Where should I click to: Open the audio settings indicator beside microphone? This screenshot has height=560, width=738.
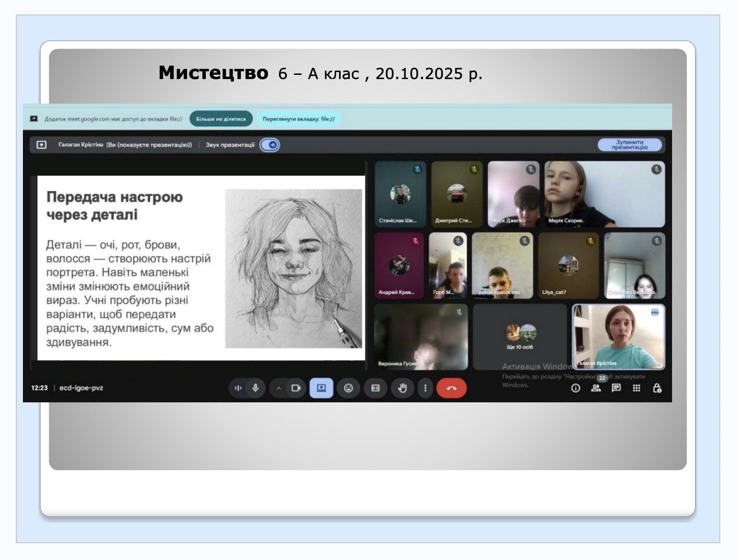point(238,388)
